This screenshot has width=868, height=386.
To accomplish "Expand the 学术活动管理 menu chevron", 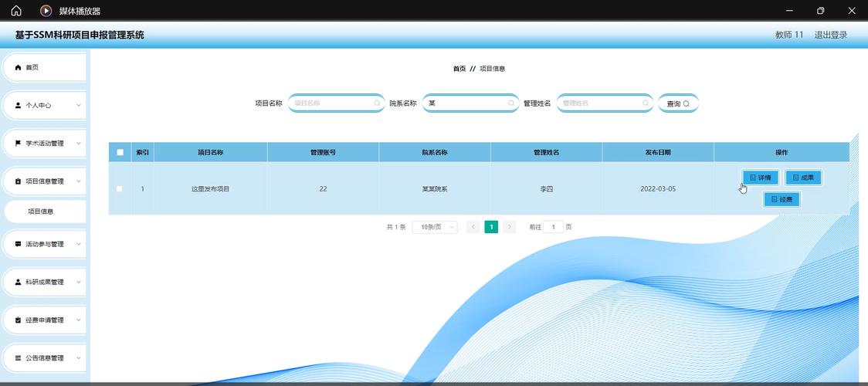I will pos(79,144).
